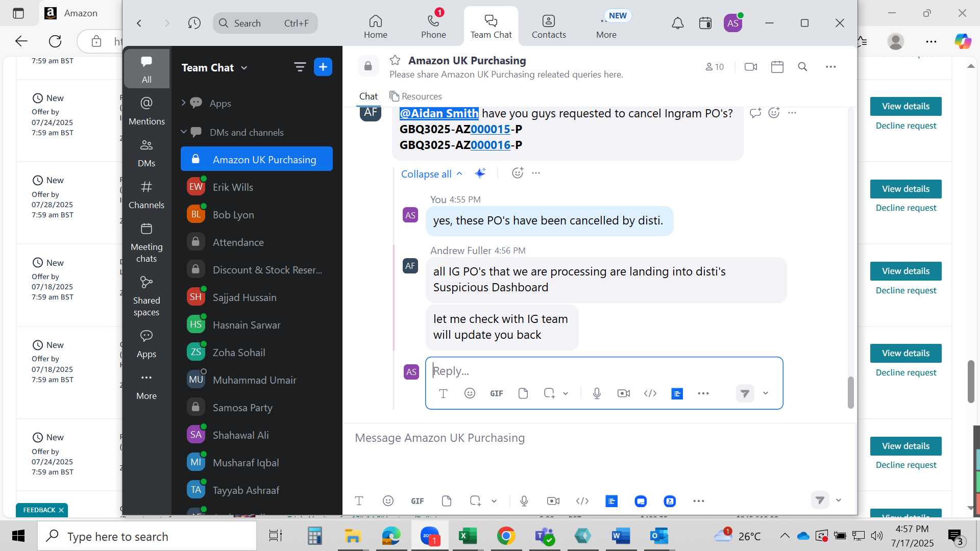Image resolution: width=980 pixels, height=551 pixels.
Task: Go back using the back arrow
Action: tap(139, 23)
